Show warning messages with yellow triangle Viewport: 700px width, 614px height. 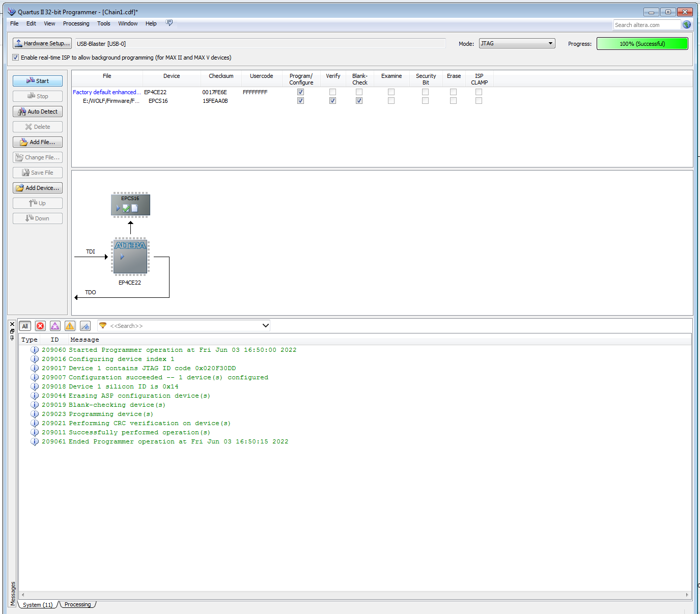point(70,326)
